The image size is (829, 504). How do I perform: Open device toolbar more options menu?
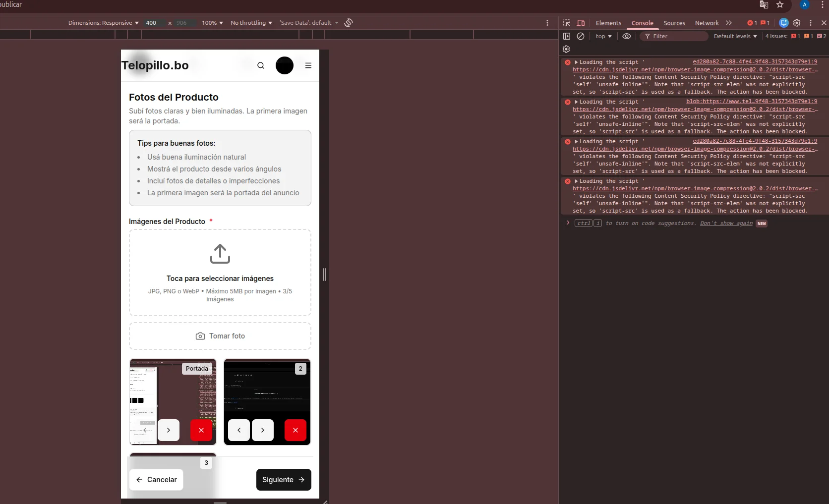click(x=547, y=23)
